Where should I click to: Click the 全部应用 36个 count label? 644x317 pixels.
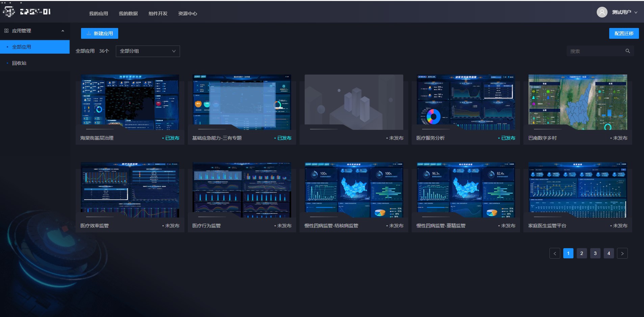coord(92,51)
